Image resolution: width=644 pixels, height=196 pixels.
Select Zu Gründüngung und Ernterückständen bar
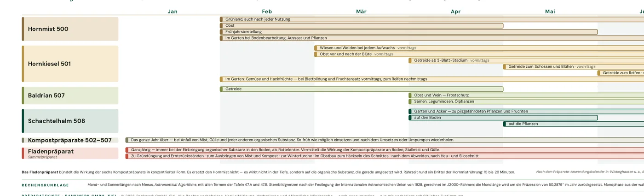pos(385,156)
